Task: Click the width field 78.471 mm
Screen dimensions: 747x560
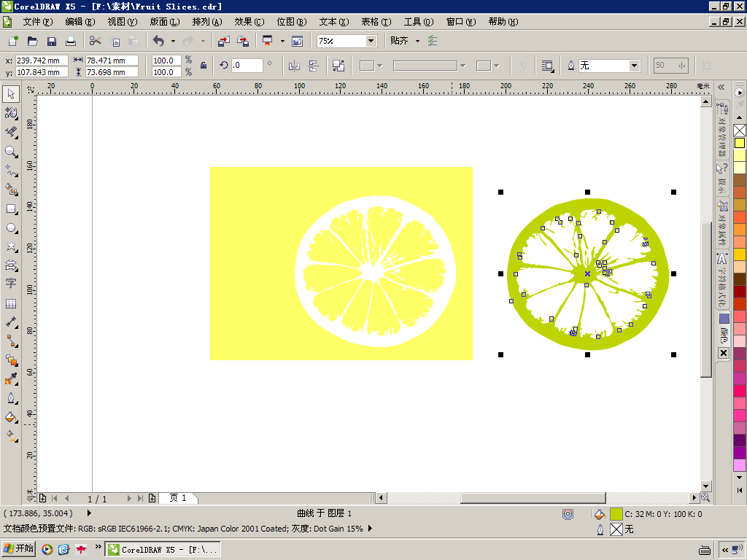Action: (112, 61)
